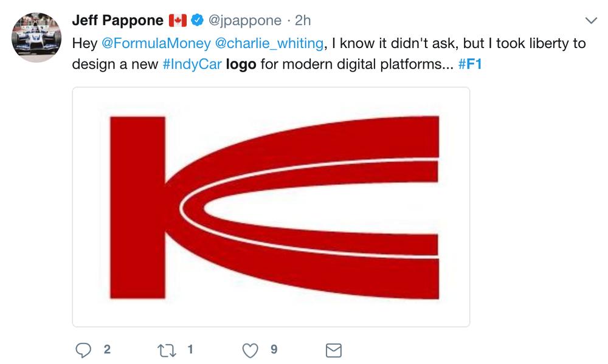Click the bold word logo in tweet
Screen dimensions: 608x364
[x=241, y=64]
